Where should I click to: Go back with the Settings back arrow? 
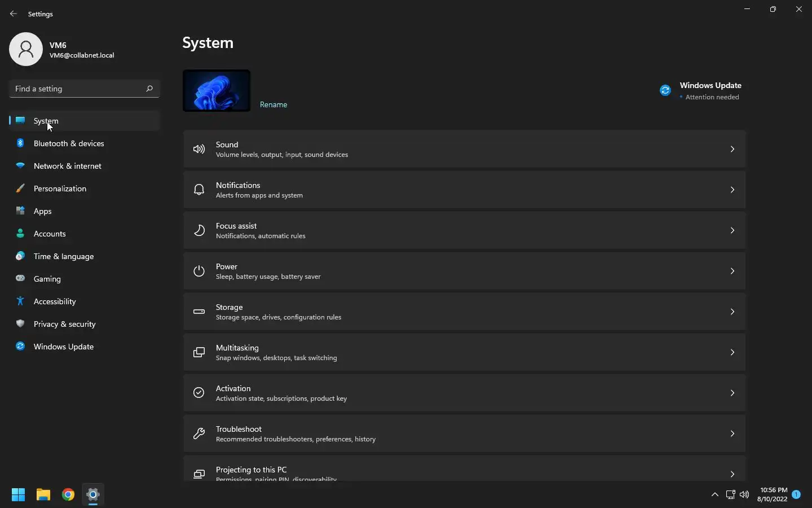click(x=14, y=14)
